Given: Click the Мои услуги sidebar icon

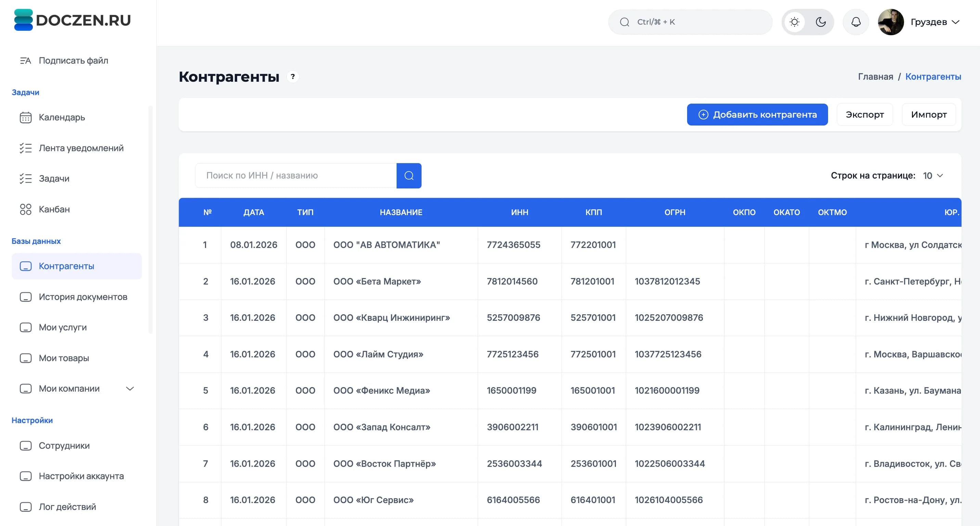Looking at the screenshot, I should pos(25,327).
